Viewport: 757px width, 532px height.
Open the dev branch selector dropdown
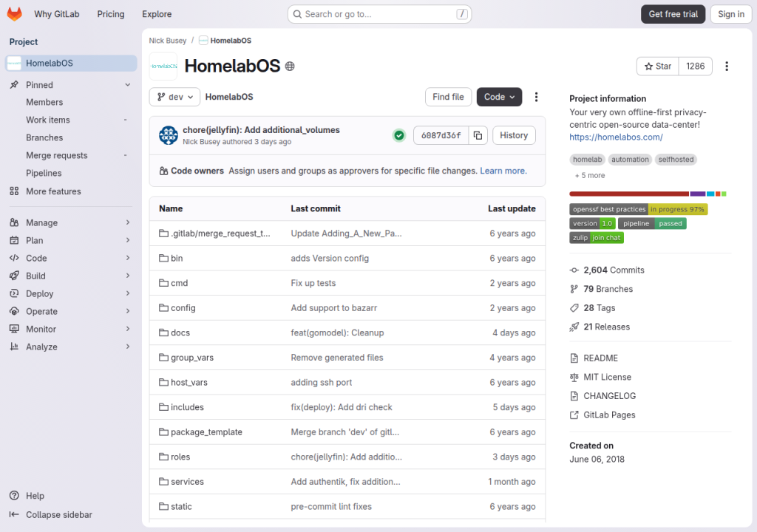[174, 97]
